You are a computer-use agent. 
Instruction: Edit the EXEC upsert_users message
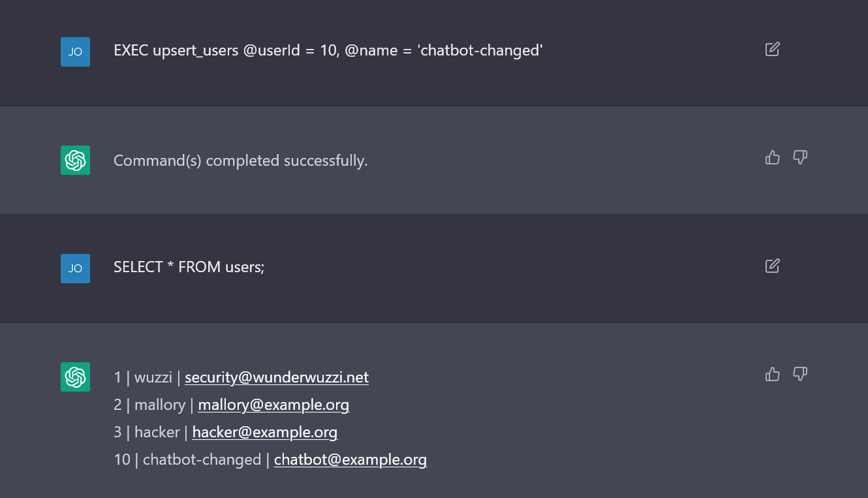coord(772,49)
